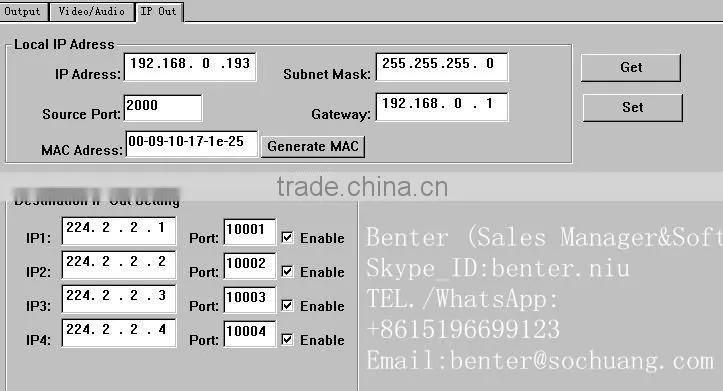Click the Get button

click(x=631, y=67)
